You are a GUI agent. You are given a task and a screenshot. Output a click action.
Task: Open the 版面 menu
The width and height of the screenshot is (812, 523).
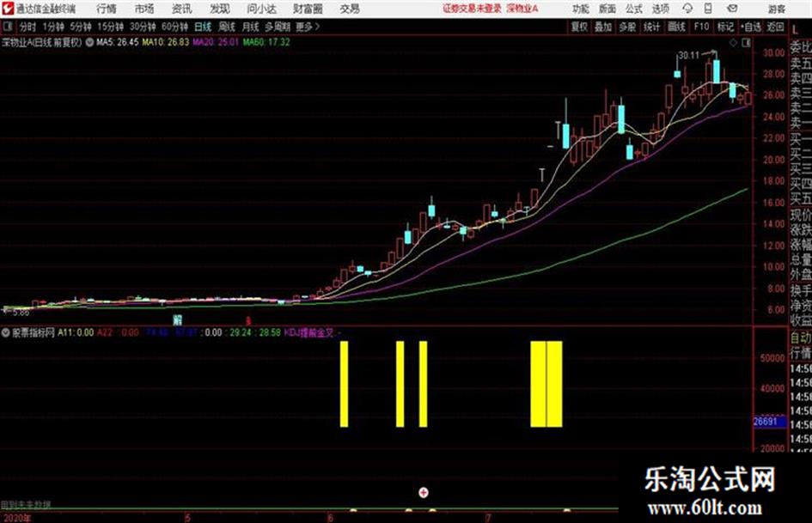click(607, 9)
